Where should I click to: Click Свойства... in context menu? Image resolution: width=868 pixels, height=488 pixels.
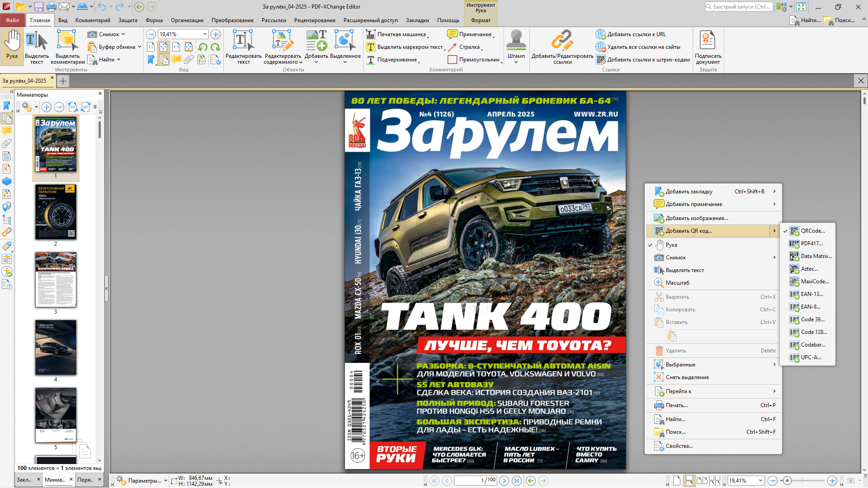(713, 446)
